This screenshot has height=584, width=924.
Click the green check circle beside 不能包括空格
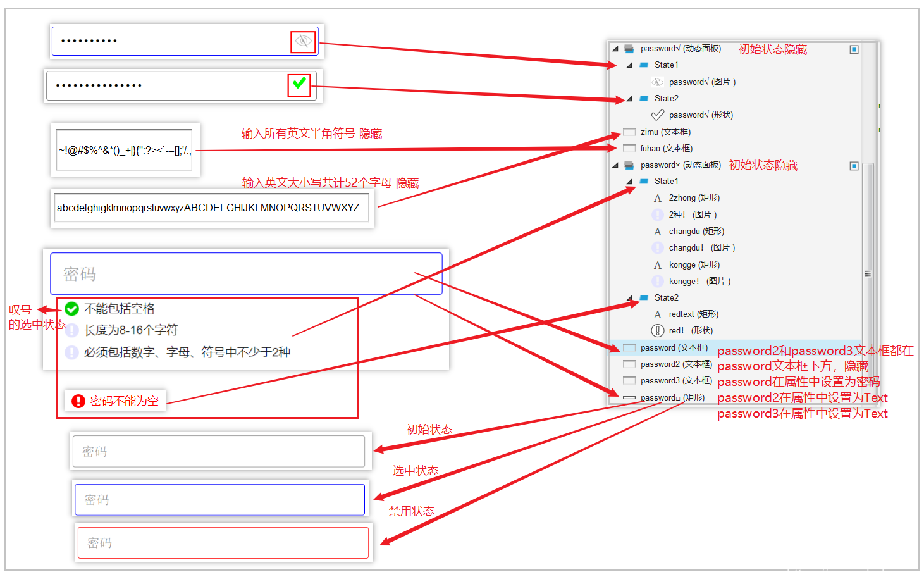[x=72, y=309]
